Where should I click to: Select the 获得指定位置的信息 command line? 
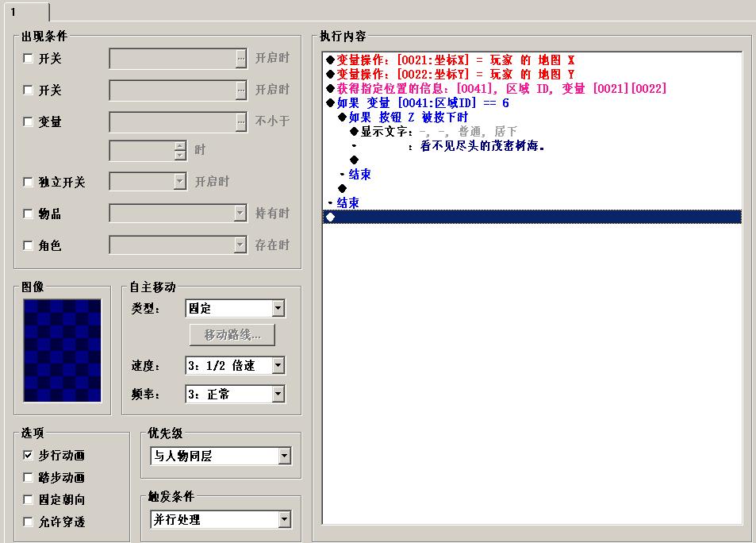coord(532,88)
